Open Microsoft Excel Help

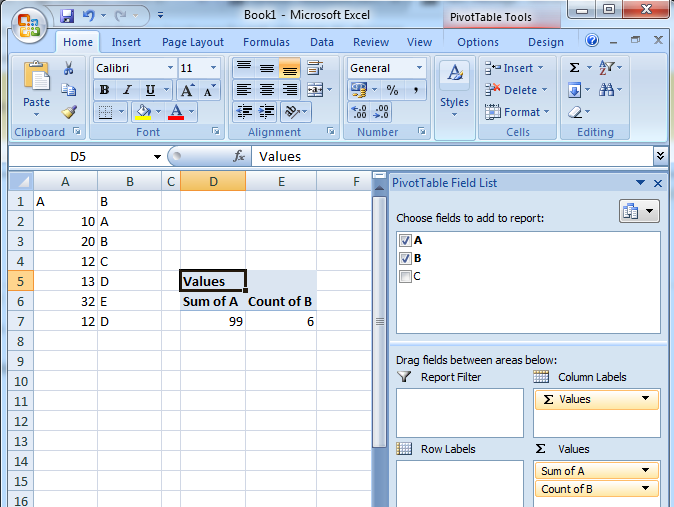pyautogui.click(x=592, y=40)
